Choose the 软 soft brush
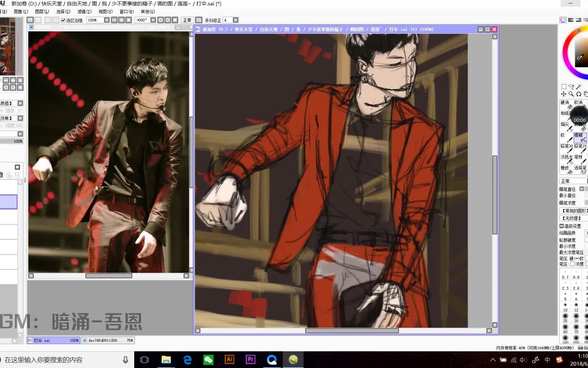 tap(566, 137)
